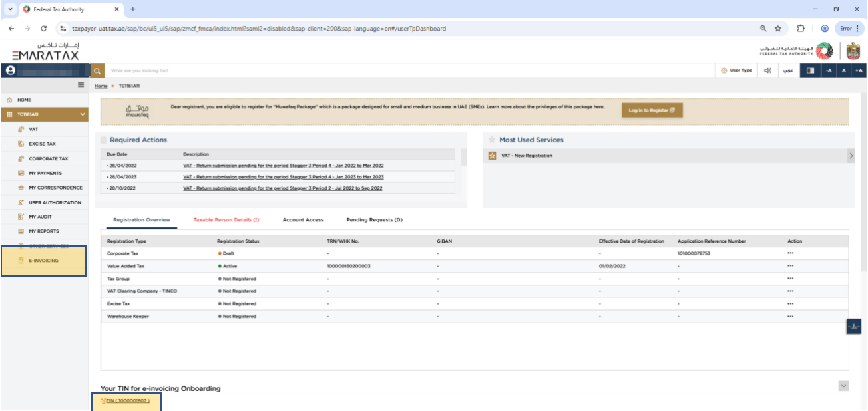The width and height of the screenshot is (868, 411).
Task: Open the Jan 2023 to Mar 2023 VAT return link
Action: pyautogui.click(x=283, y=177)
